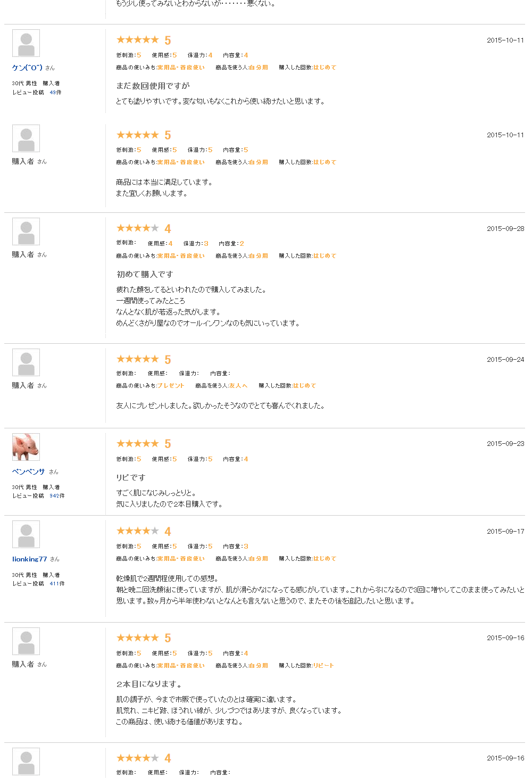Screen dimensions: 532x778
Task: View lionking77's 411件 review posts
Action: 57,584
